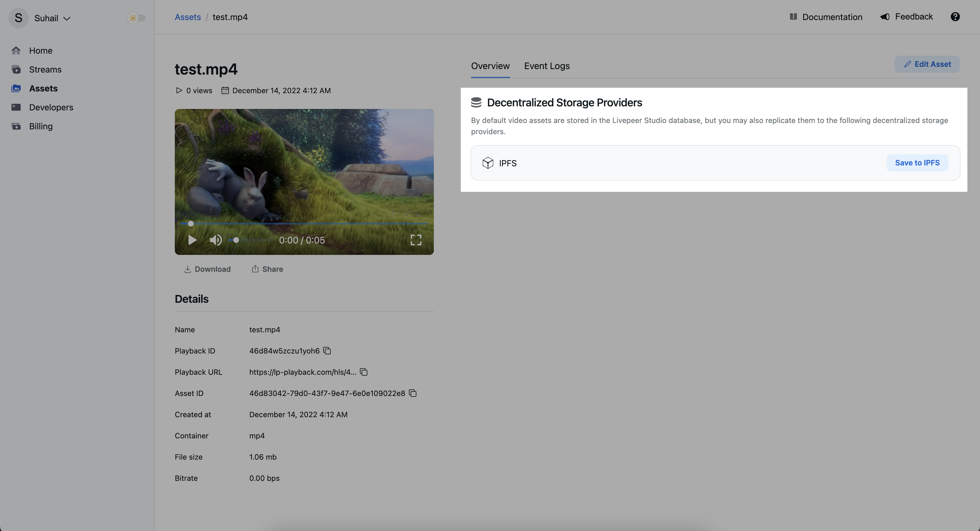The width and height of the screenshot is (980, 531).
Task: Expand the Developers sidebar menu item
Action: coord(52,107)
